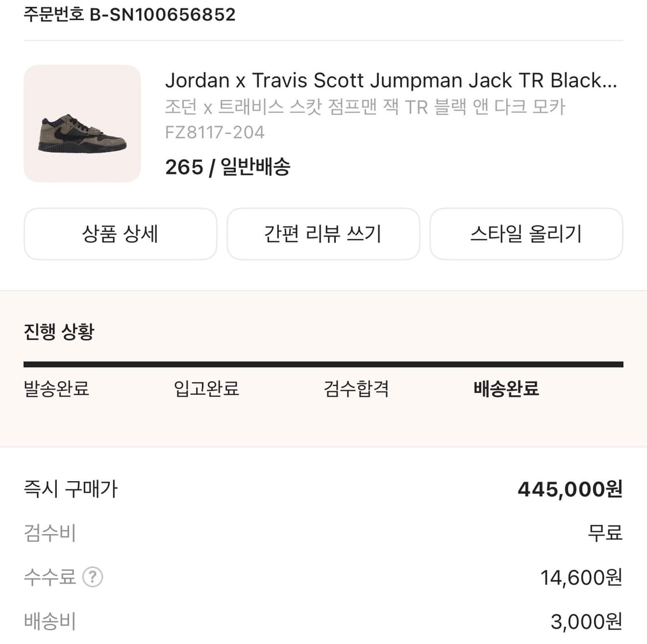Viewport: 647px width, 644px height.
Task: Click the 14,600원 fee amount
Action: coord(581,577)
